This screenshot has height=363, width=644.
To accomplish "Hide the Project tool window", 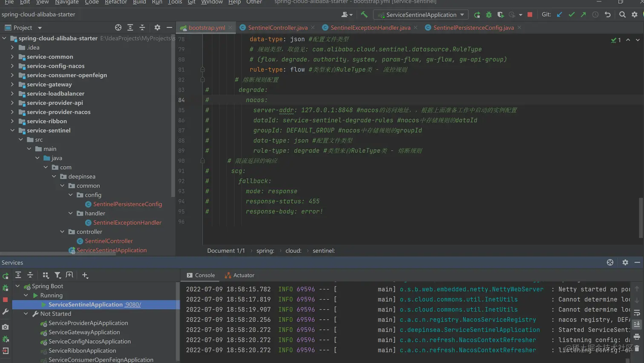I will point(169,27).
